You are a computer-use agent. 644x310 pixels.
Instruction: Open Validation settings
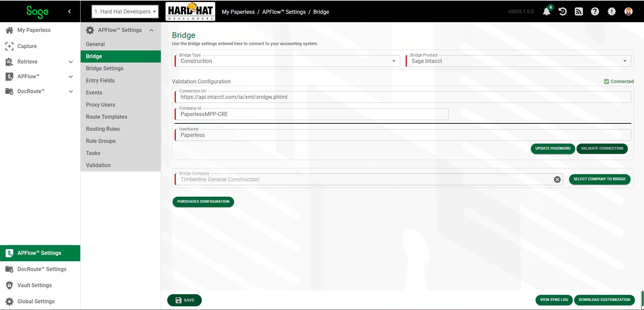tap(121, 165)
